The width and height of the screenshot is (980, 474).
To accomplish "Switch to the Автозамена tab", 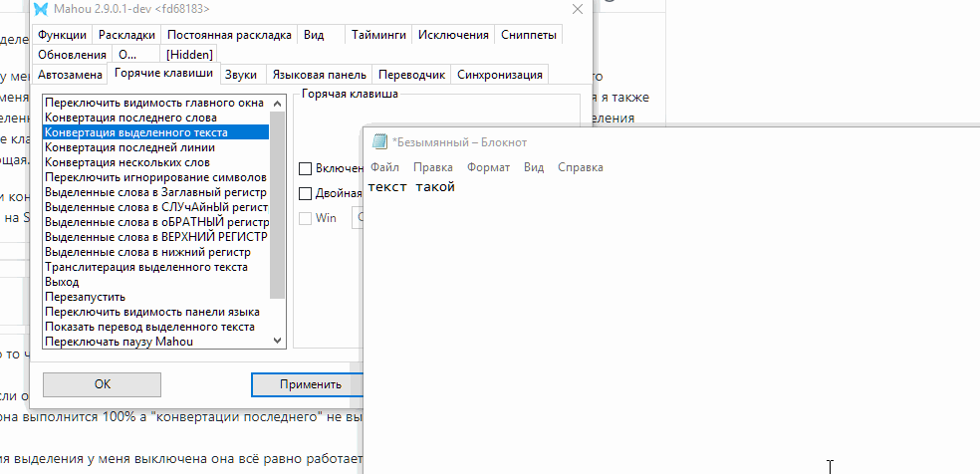I will [x=70, y=75].
